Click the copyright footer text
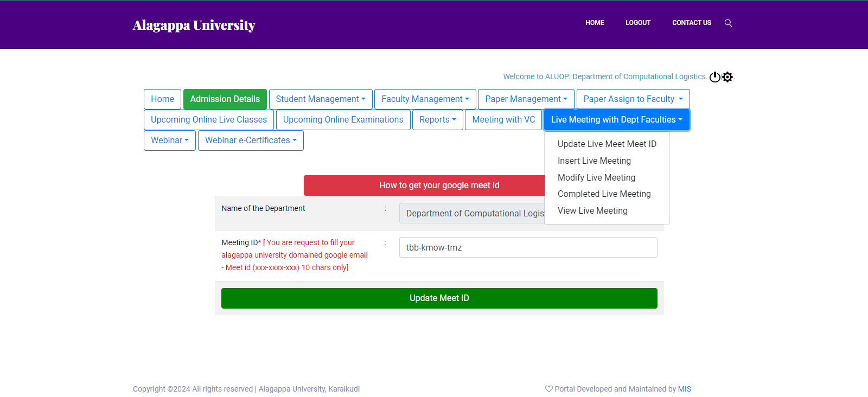 pos(246,389)
